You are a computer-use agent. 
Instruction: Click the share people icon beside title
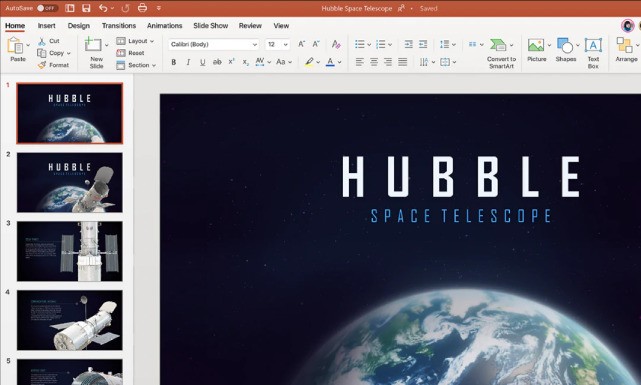click(401, 8)
